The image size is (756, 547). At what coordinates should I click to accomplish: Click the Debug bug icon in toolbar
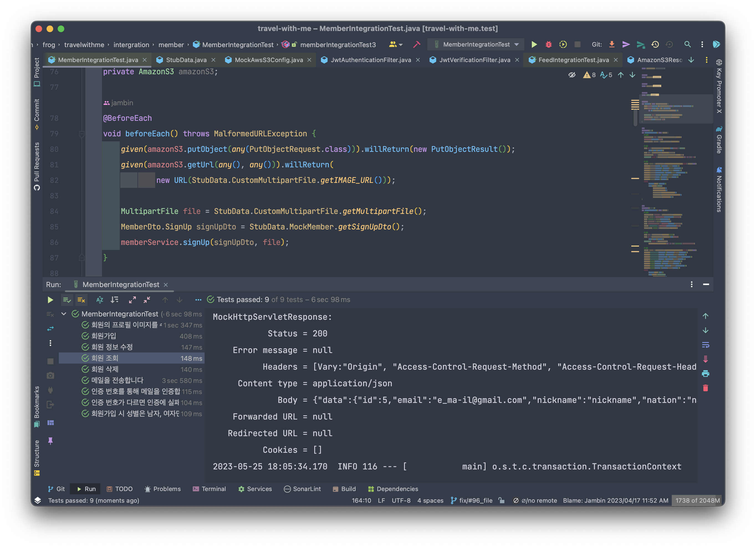point(548,44)
